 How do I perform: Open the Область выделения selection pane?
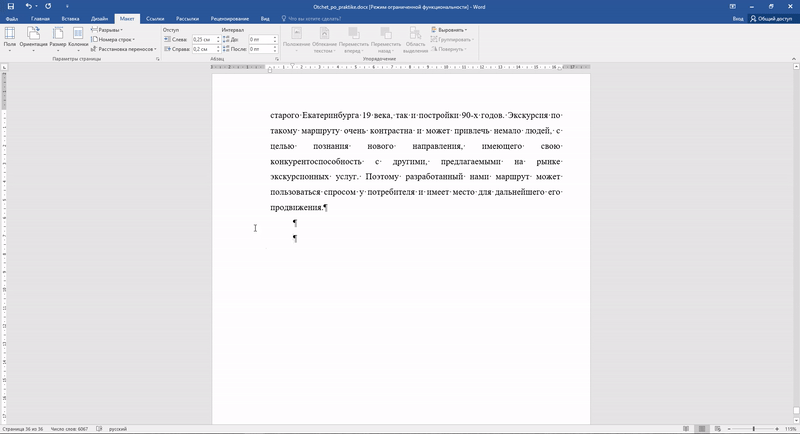coord(415,40)
